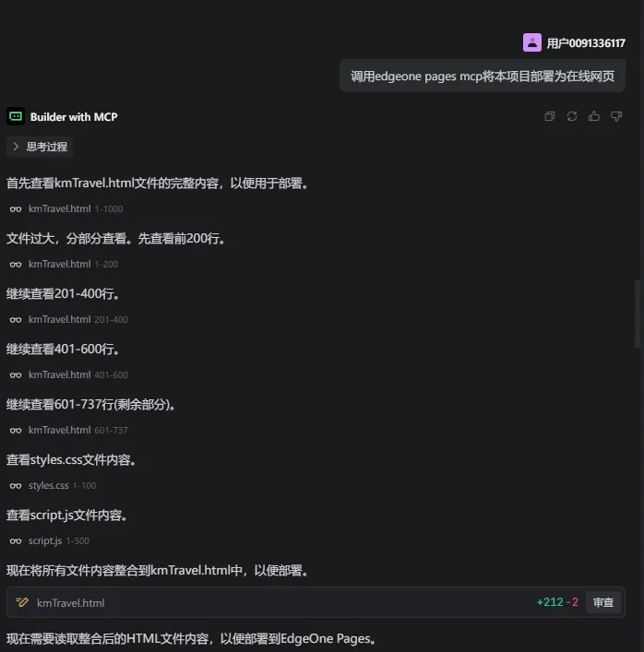644x652 pixels.
Task: Open kmTravel.html lines 201-400 reference
Action: [69, 319]
